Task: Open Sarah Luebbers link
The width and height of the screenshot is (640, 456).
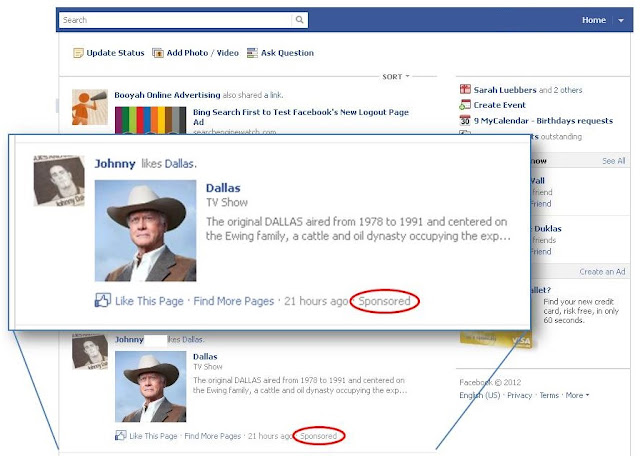Action: click(505, 90)
